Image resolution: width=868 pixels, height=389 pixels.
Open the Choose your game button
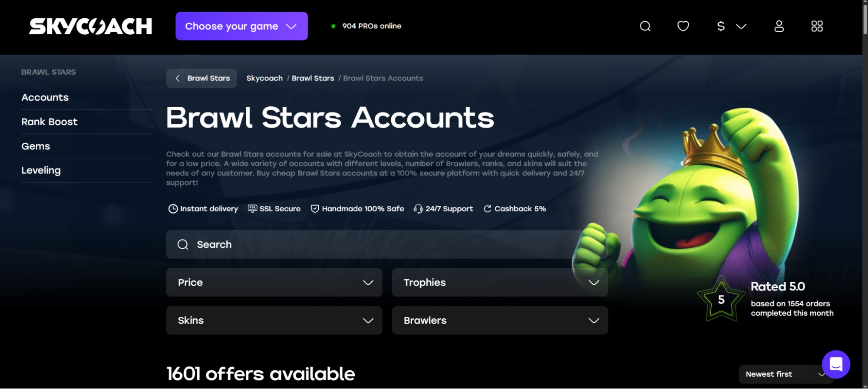(241, 26)
